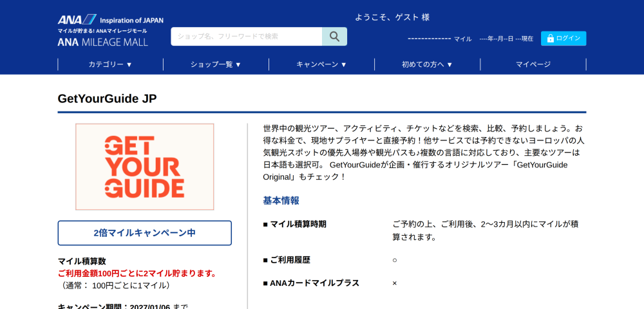
Task: Click the × value for ANAカードマイルプラス
Action: [395, 283]
